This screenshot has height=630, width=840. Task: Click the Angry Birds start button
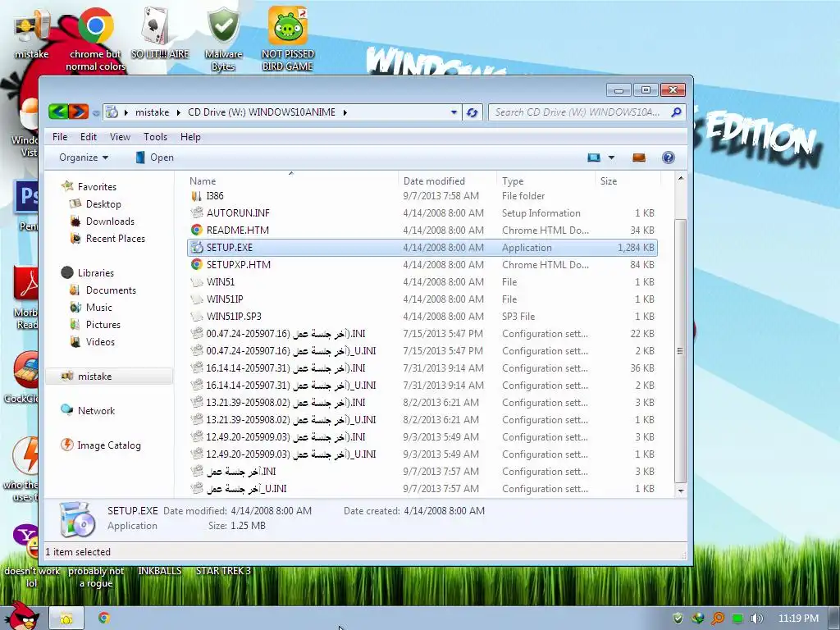21,615
